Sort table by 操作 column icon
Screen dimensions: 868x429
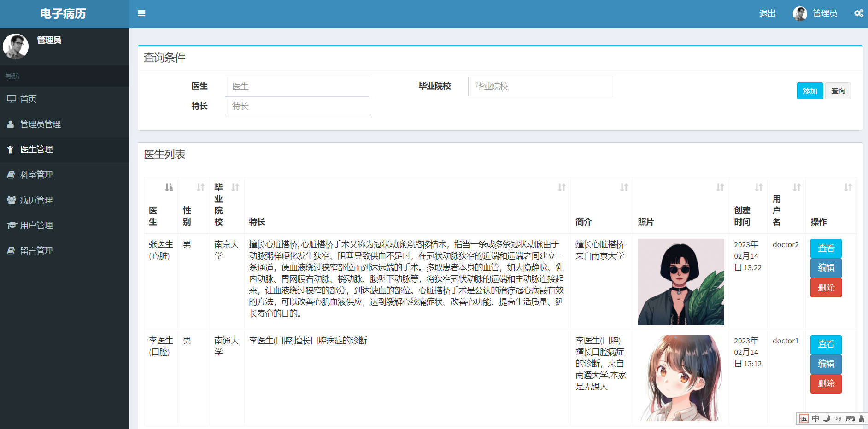pos(848,187)
